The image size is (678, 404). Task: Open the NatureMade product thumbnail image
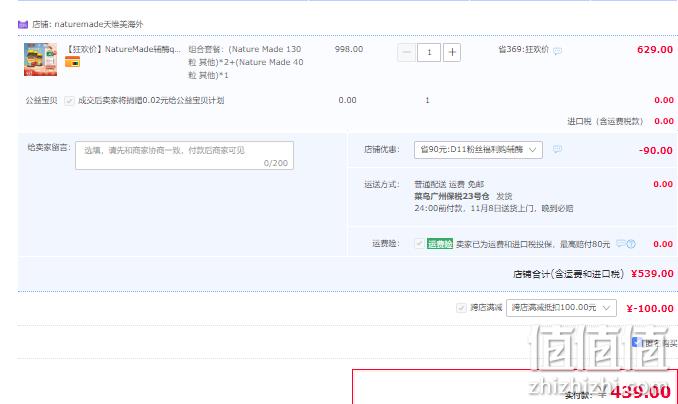coord(40,59)
